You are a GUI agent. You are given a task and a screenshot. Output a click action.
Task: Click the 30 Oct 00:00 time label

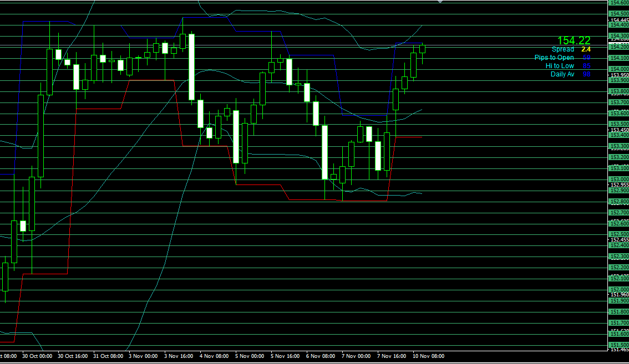[38, 356]
